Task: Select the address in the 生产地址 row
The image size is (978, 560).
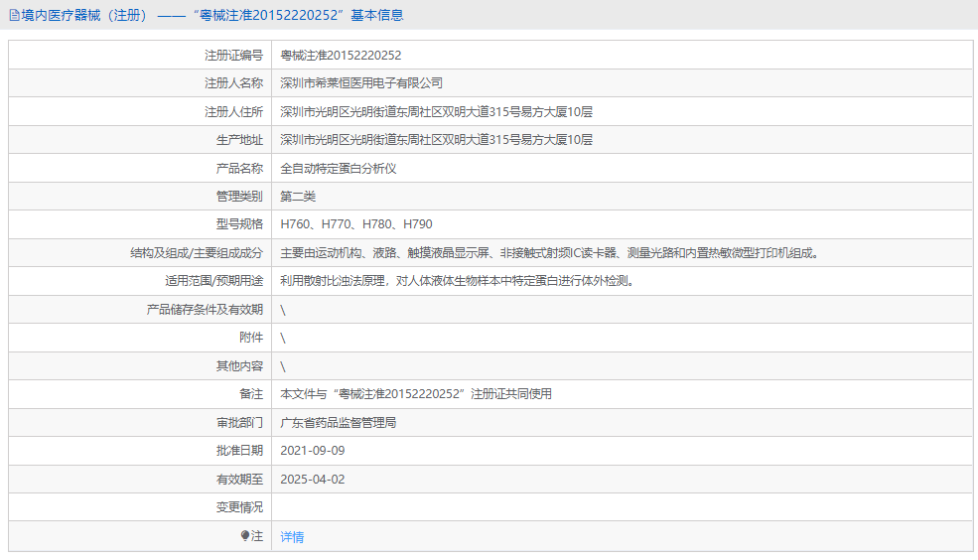Action: (436, 140)
